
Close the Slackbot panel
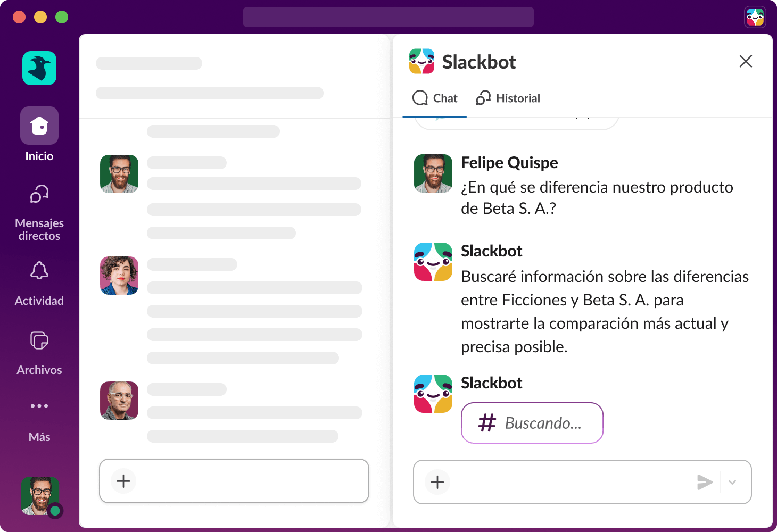746,62
